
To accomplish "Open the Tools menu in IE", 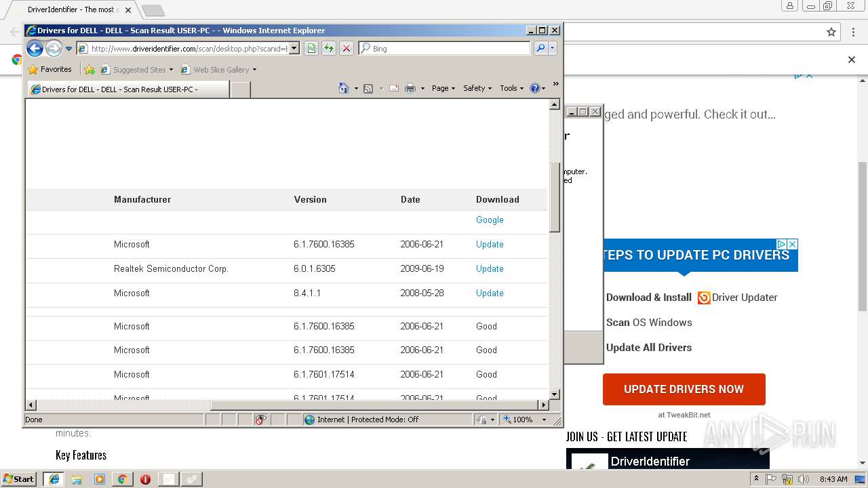I will (x=512, y=88).
